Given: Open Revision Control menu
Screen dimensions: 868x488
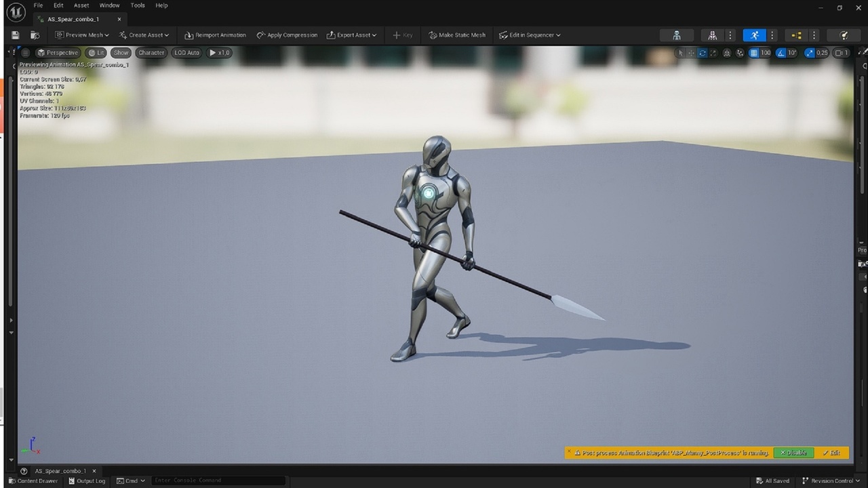Looking at the screenshot, I should click(x=831, y=481).
